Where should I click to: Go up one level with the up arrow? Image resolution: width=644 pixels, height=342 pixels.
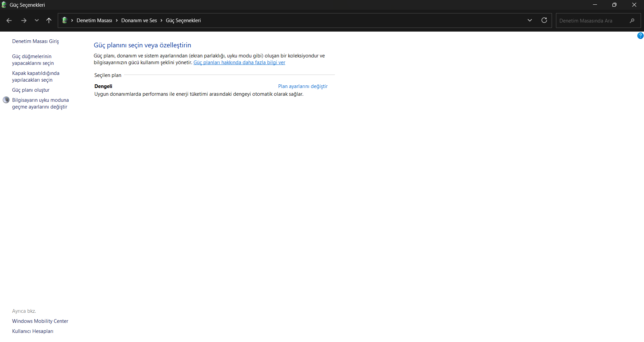49,20
